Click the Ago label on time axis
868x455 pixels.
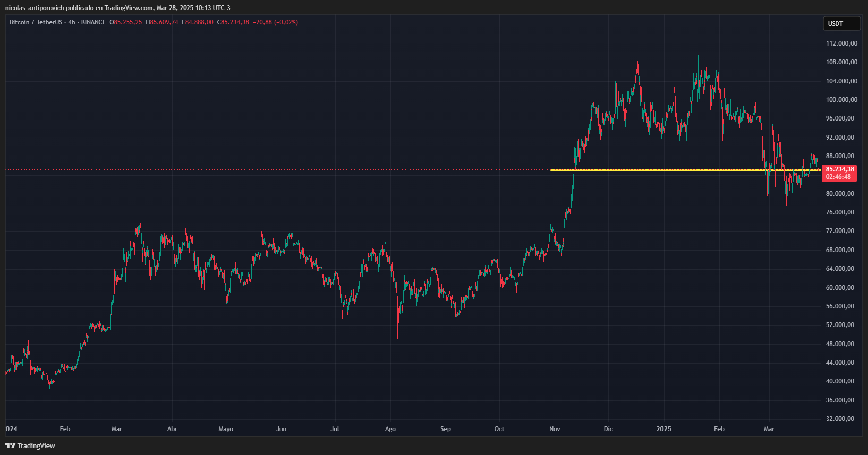[390, 429]
